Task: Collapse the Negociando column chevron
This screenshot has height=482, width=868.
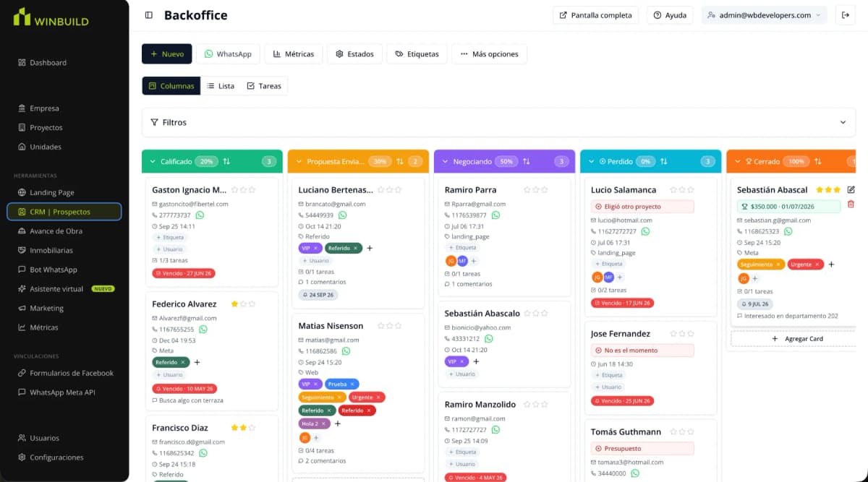Action: pyautogui.click(x=445, y=161)
